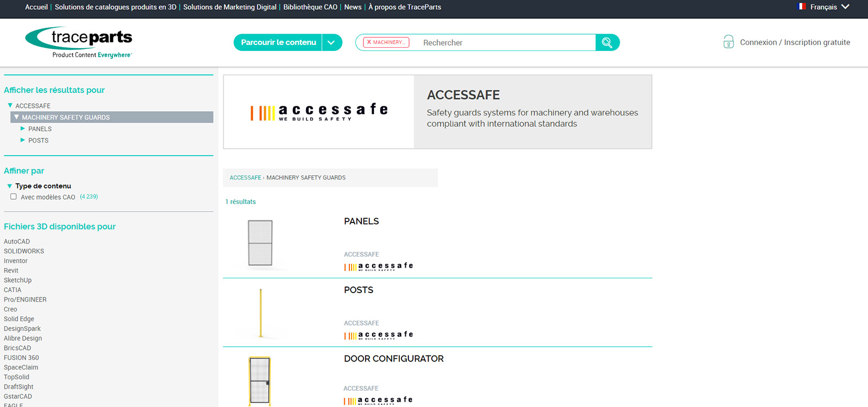Go to Accueil in top menu
The image size is (868, 407).
click(36, 7)
